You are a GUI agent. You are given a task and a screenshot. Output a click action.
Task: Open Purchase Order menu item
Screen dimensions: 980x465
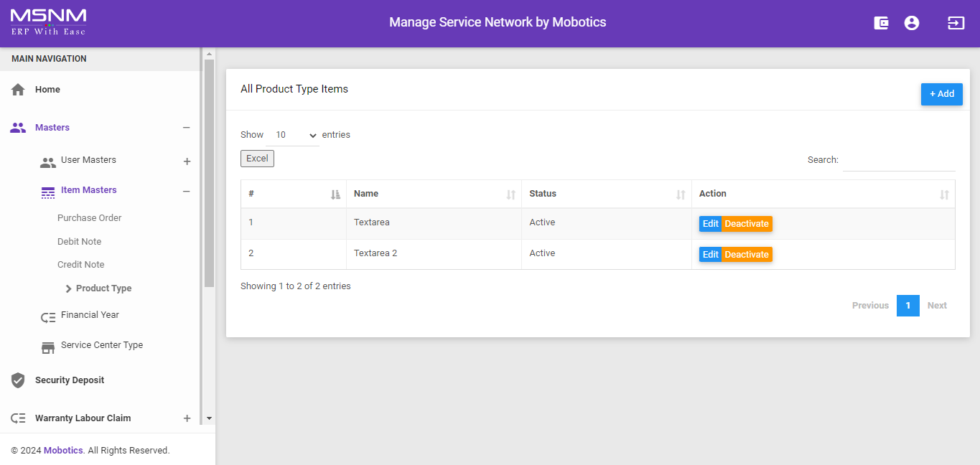[90, 218]
